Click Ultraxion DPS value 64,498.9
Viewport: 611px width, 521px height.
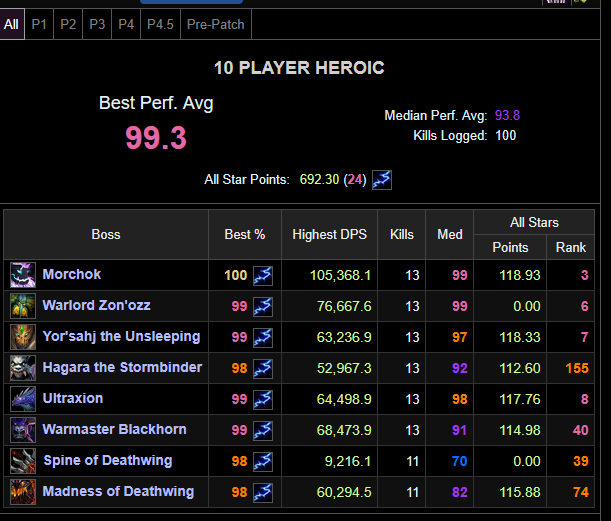coord(344,399)
